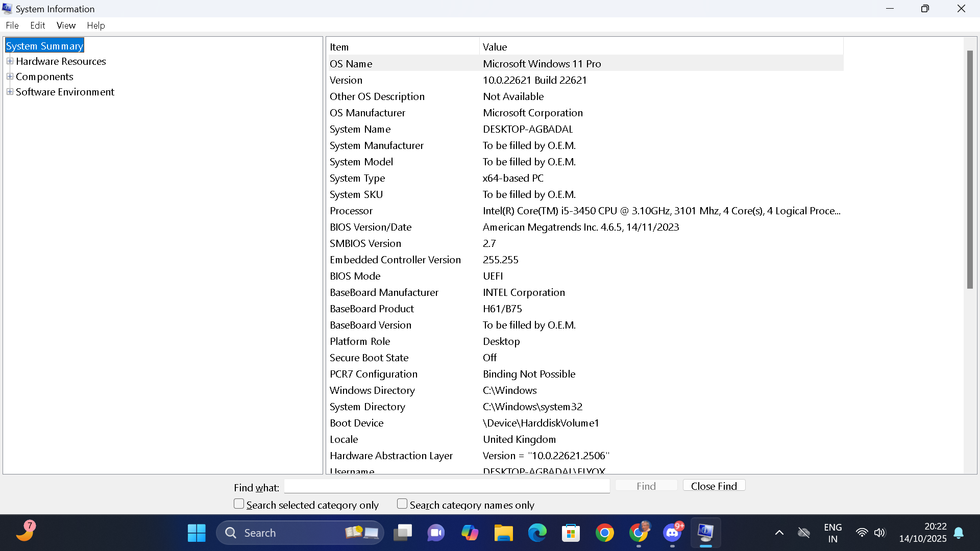Open the Discord taskbar icon
Image resolution: width=980 pixels, height=551 pixels.
coord(672,533)
